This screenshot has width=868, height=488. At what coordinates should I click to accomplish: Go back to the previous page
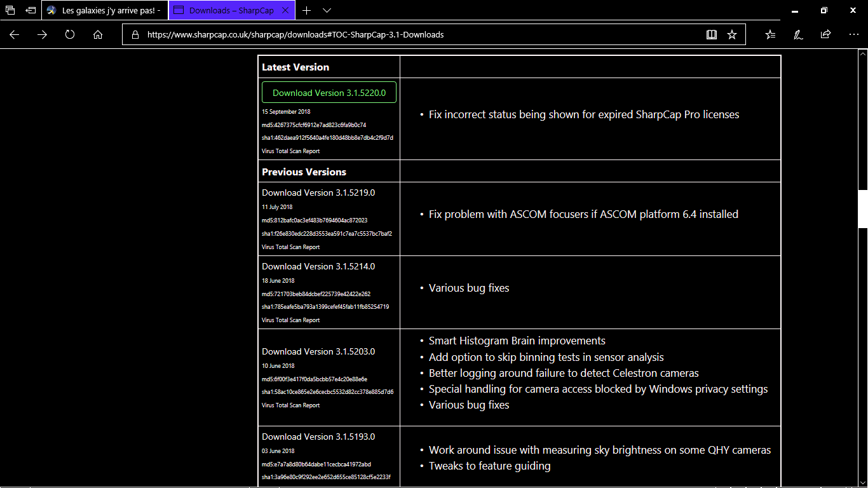14,35
